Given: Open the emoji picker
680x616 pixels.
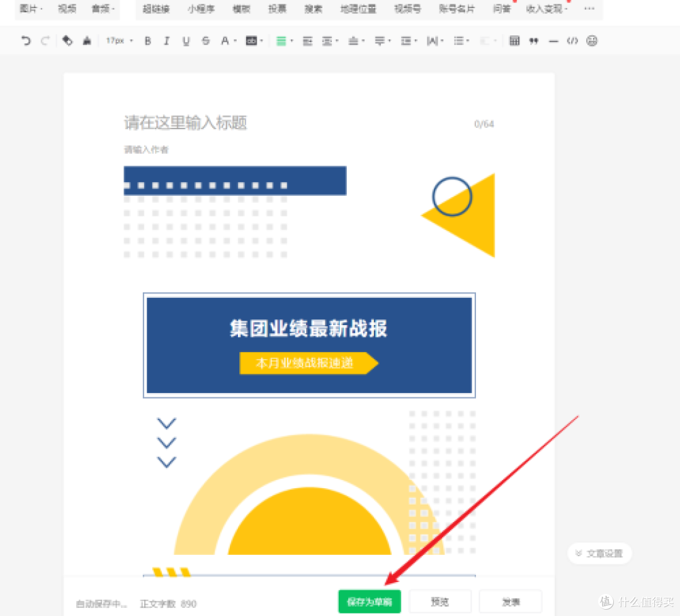Looking at the screenshot, I should click(592, 41).
